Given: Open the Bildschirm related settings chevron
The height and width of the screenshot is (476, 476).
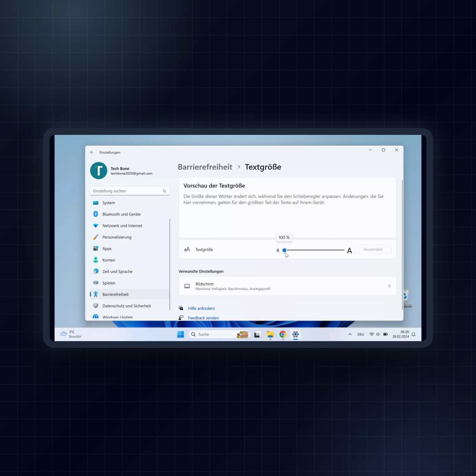Looking at the screenshot, I should click(390, 286).
